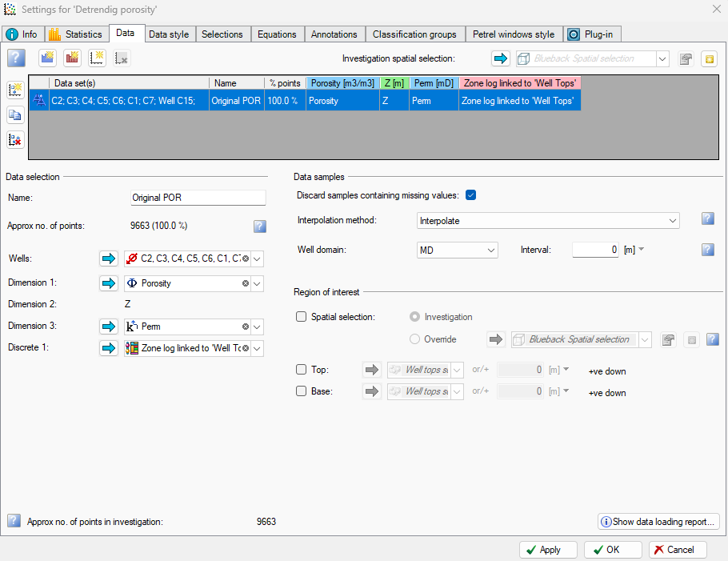Tick the Top checkbox

pos(302,369)
